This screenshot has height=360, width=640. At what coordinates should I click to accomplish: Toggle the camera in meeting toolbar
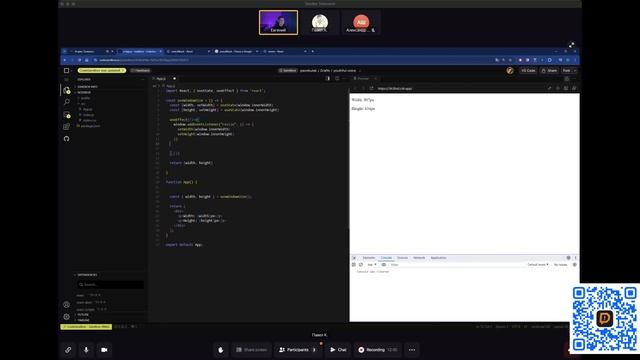click(104, 350)
